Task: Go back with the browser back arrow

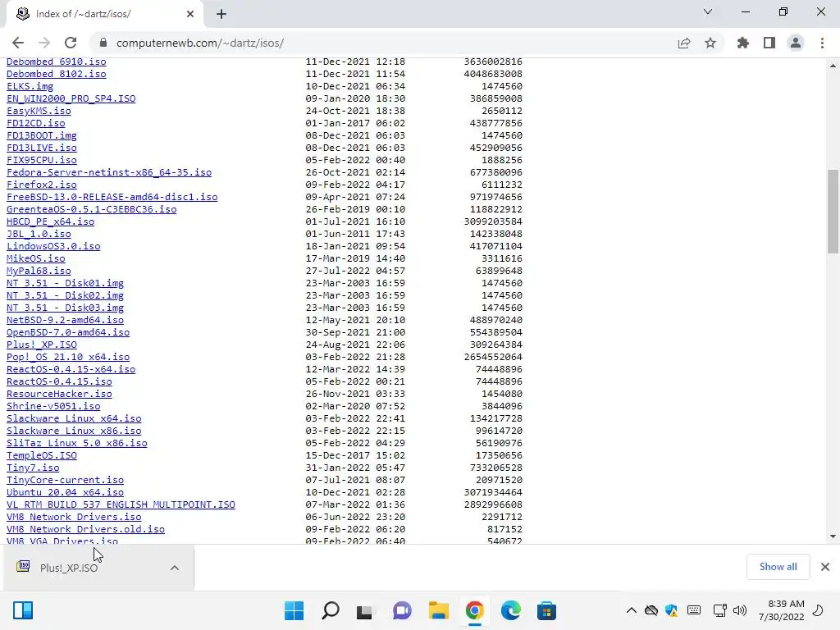Action: click(18, 43)
